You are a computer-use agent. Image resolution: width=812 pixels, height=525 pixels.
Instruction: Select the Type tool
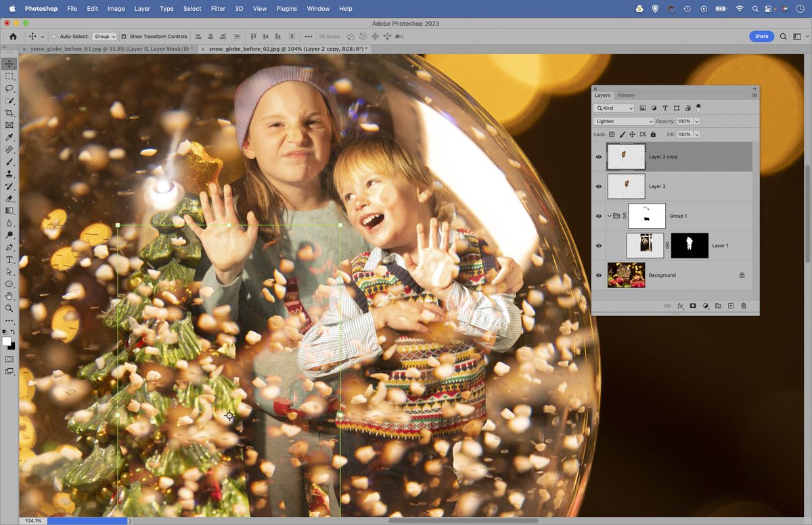(9, 259)
